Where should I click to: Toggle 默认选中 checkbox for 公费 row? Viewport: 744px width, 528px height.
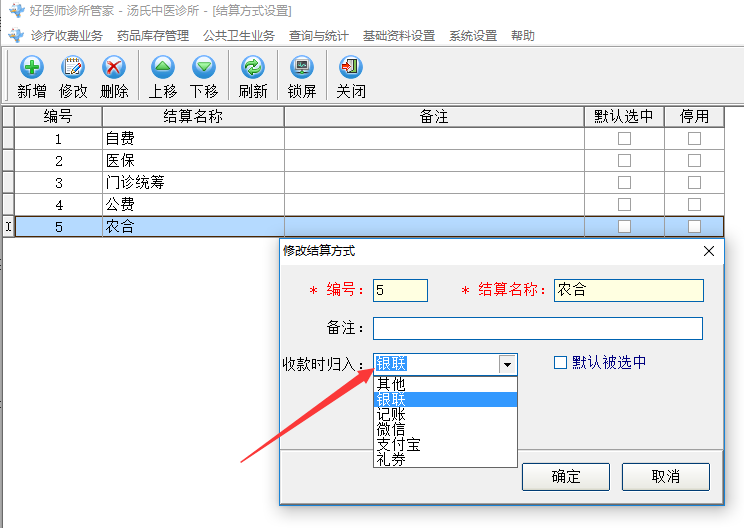(624, 204)
